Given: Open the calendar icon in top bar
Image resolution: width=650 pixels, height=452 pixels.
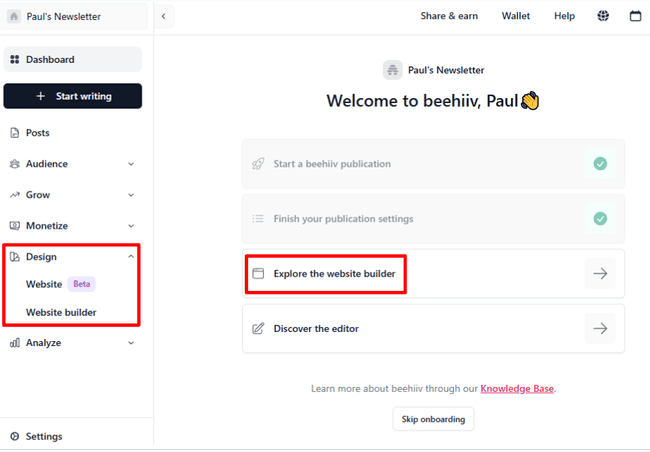Looking at the screenshot, I should tap(635, 16).
